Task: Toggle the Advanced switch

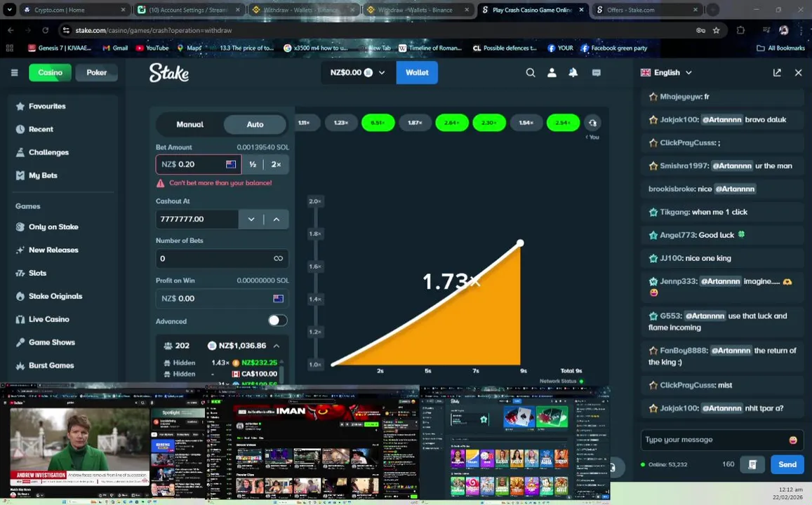Action: click(277, 321)
